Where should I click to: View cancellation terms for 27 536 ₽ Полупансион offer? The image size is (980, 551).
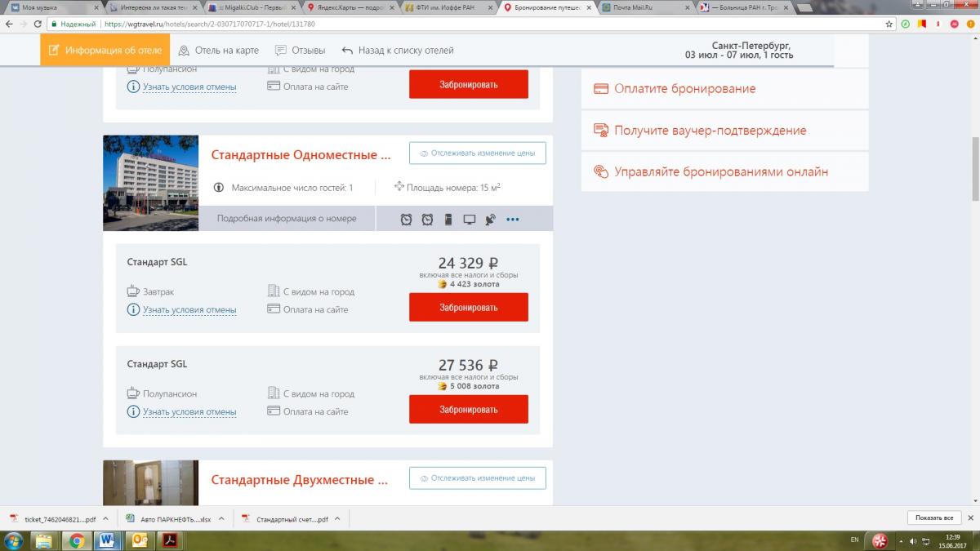click(189, 412)
